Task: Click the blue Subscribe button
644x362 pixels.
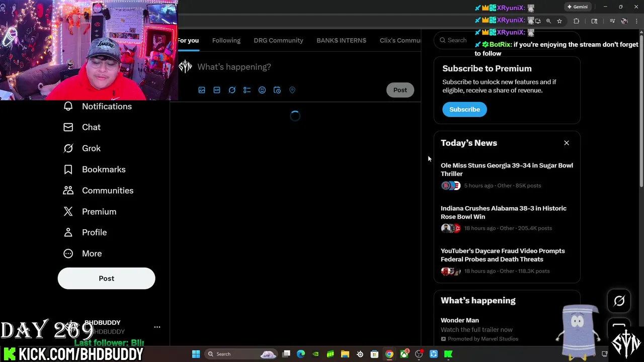Action: [x=464, y=110]
